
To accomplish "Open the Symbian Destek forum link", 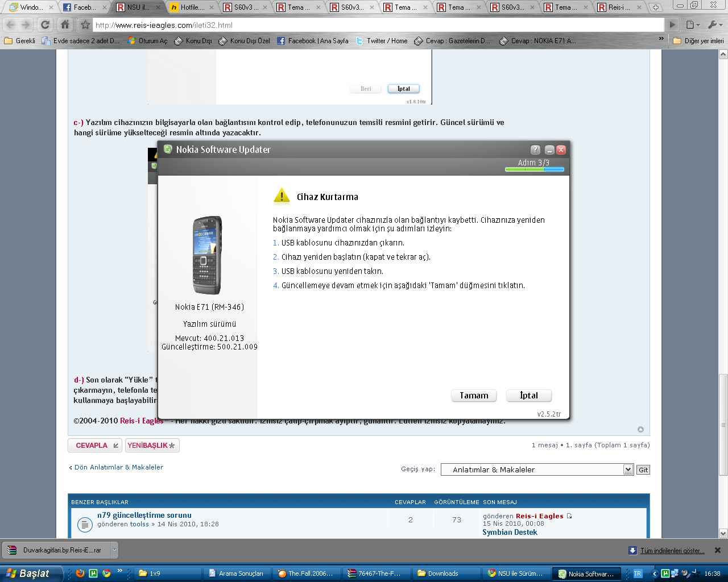I will coord(510,533).
